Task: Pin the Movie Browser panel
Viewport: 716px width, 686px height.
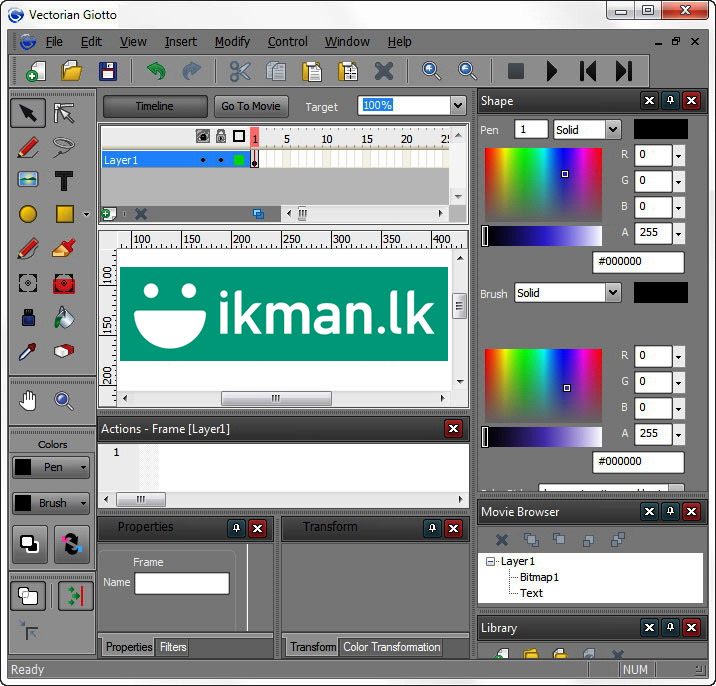Action: 670,512
